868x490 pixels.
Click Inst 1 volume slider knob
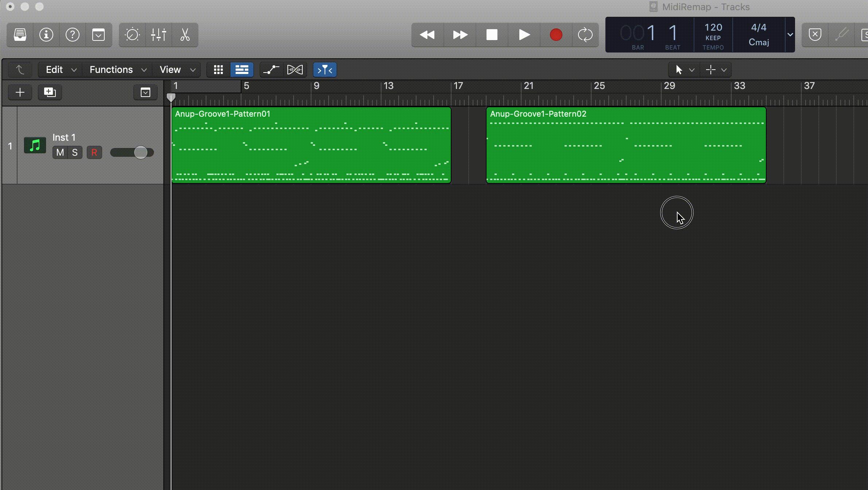point(141,152)
